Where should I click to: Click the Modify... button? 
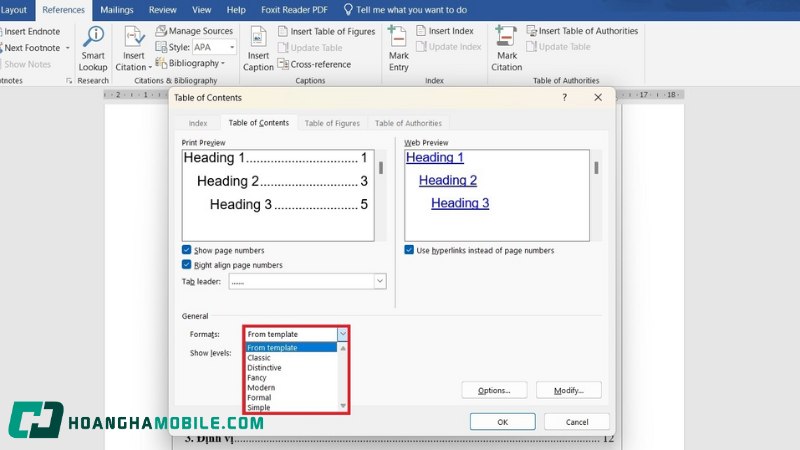[x=574, y=390]
